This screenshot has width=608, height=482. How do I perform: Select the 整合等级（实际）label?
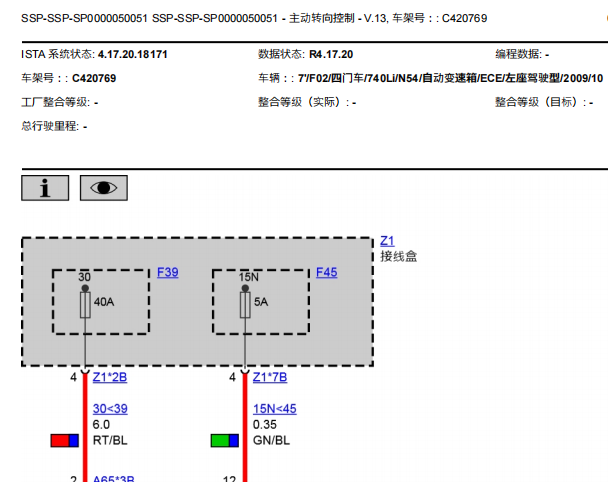pos(306,102)
